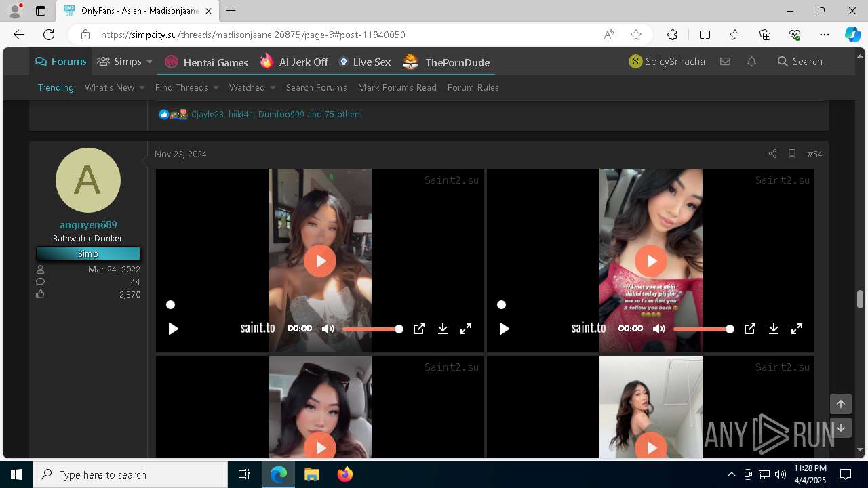This screenshot has height=488, width=868.
Task: Expand the What's New dropdown arrow
Action: pyautogui.click(x=142, y=87)
